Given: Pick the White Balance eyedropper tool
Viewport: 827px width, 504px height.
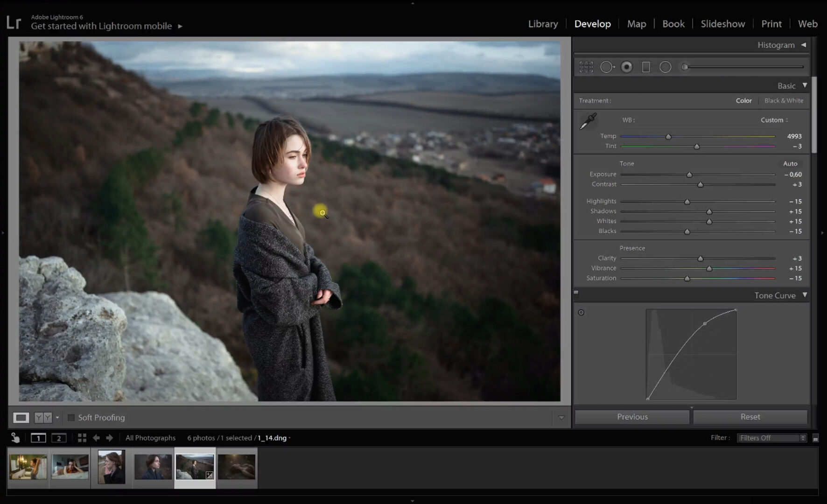Looking at the screenshot, I should 588,121.
